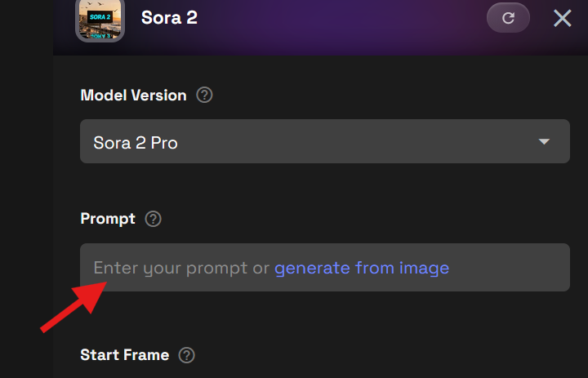Expand the caret arrow beside Sora 2 Pro
The width and height of the screenshot is (588, 378).
pos(545,142)
